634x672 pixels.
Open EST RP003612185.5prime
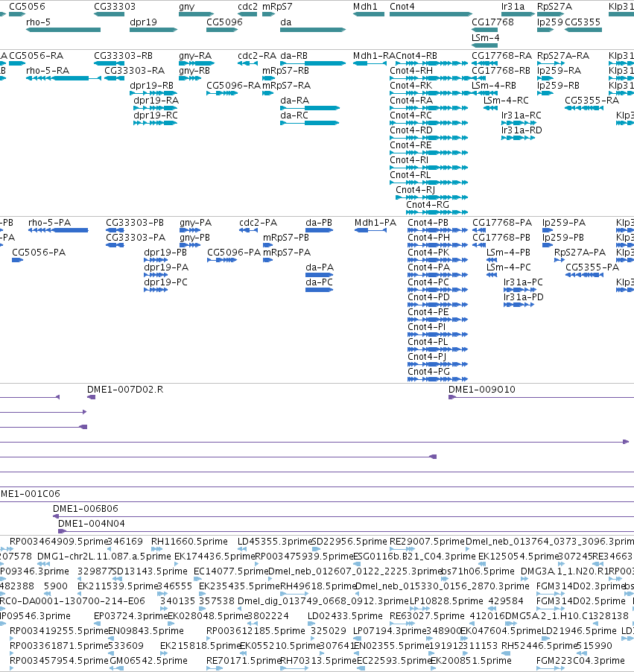(256, 631)
